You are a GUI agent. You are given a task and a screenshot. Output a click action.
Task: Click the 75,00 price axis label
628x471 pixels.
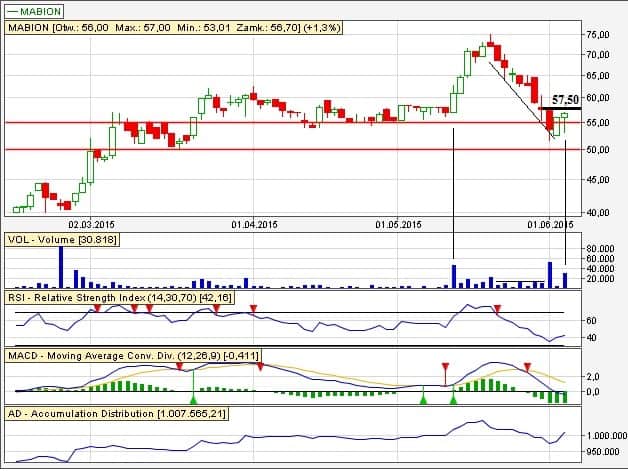pos(596,34)
